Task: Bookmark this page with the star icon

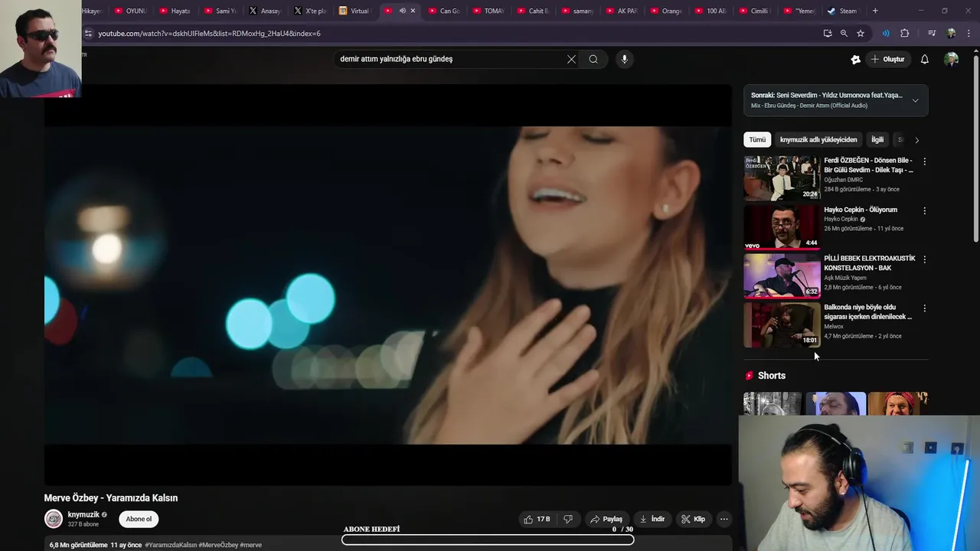Action: [x=861, y=34]
